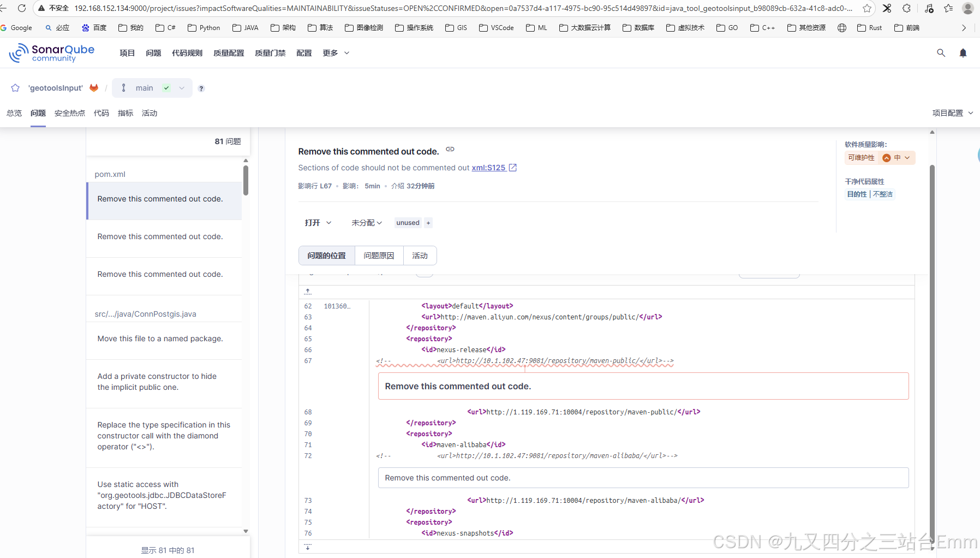This screenshot has height=558, width=980.
Task: Open 配置 in top navigation
Action: pos(304,53)
